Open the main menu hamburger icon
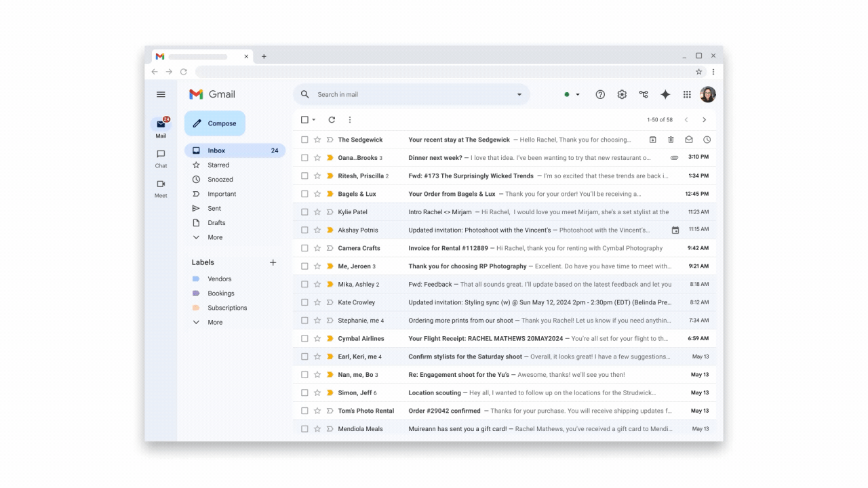 161,95
